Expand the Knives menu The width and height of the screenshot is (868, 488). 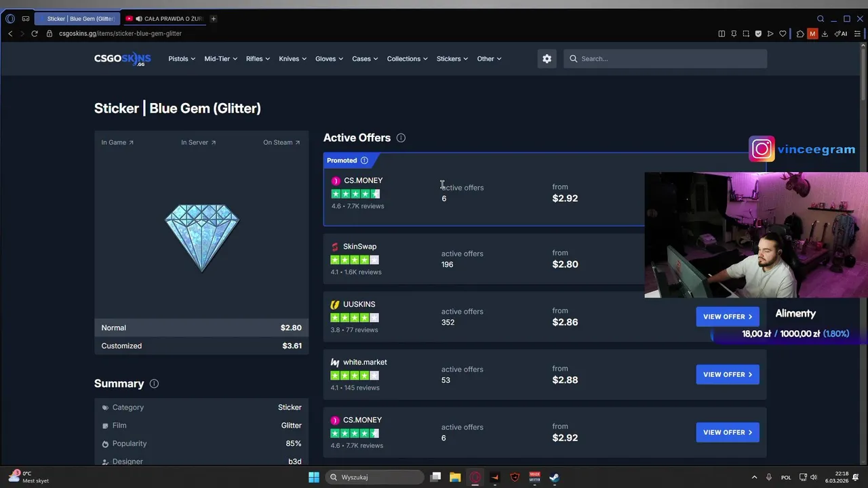pos(292,59)
